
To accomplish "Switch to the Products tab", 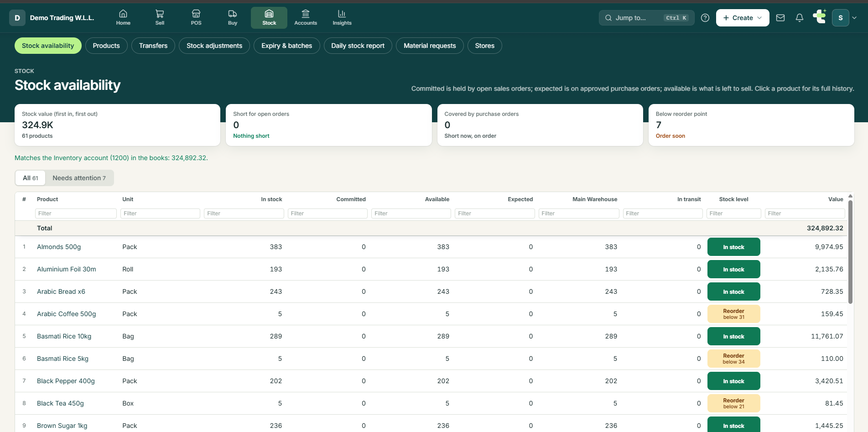I will click(106, 46).
